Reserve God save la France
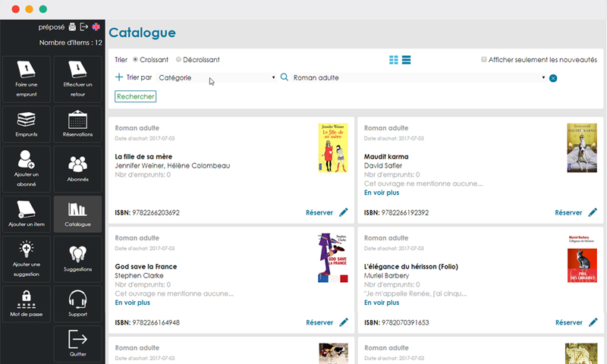This screenshot has height=364, width=607. (x=319, y=322)
